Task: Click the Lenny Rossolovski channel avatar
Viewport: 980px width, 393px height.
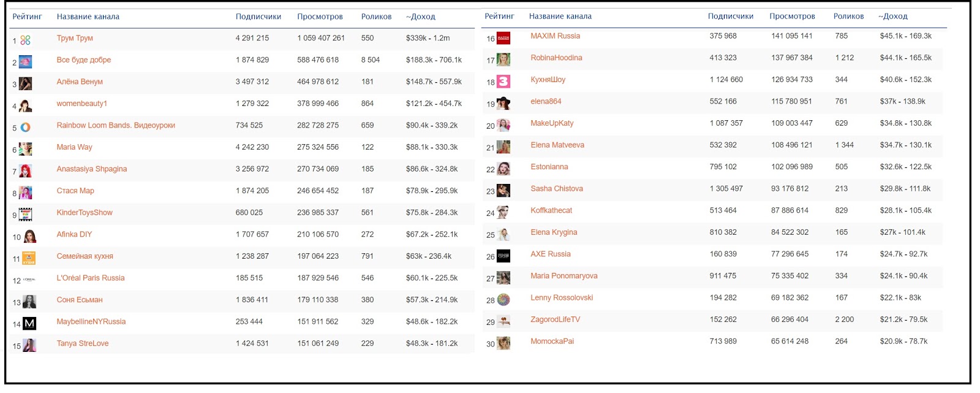Action: [x=503, y=300]
